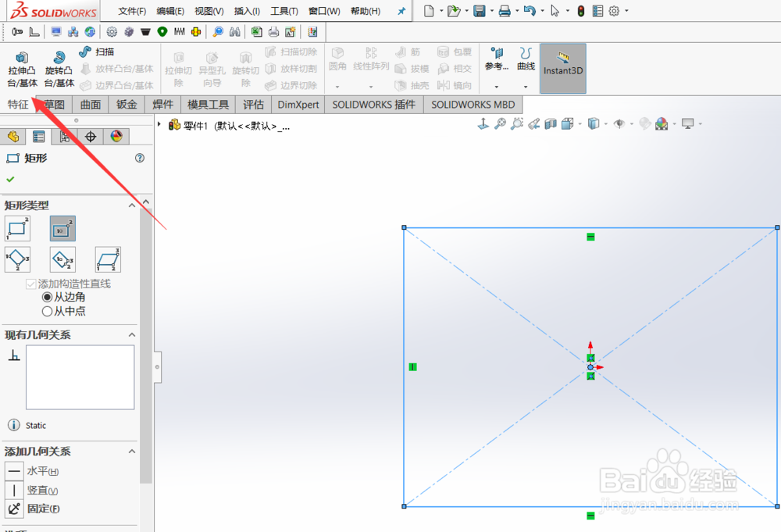Choose the 从边角 radio option
Image resolution: width=781 pixels, height=532 pixels.
48,297
